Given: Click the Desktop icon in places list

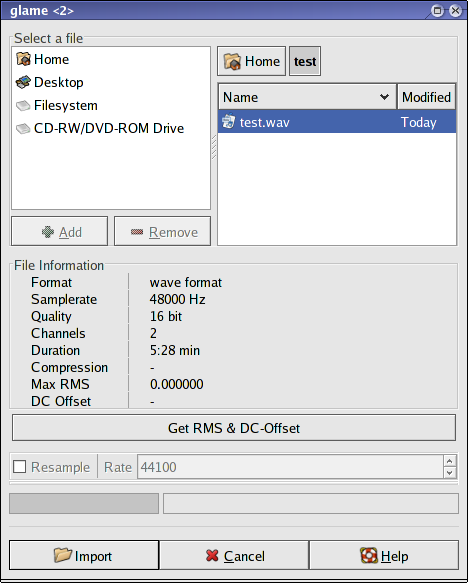Looking at the screenshot, I should [x=23, y=82].
